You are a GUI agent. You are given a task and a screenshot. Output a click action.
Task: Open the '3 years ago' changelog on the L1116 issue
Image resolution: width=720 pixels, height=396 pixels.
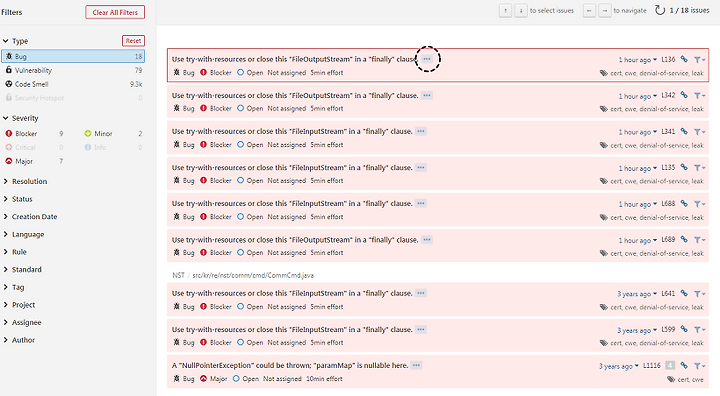tap(619, 366)
